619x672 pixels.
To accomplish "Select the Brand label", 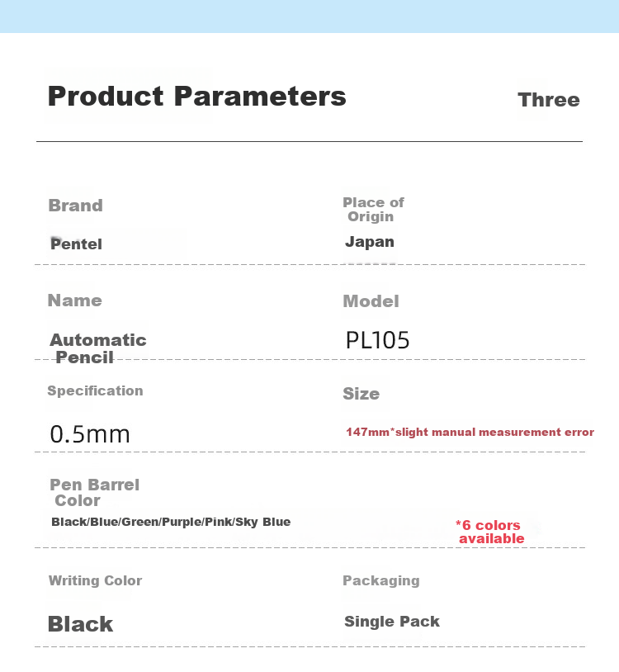I will [75, 206].
